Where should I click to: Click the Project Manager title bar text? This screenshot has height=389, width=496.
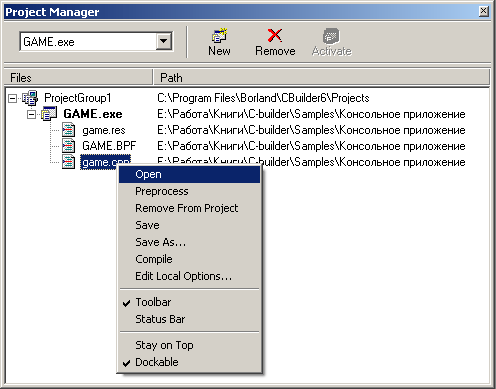52,12
